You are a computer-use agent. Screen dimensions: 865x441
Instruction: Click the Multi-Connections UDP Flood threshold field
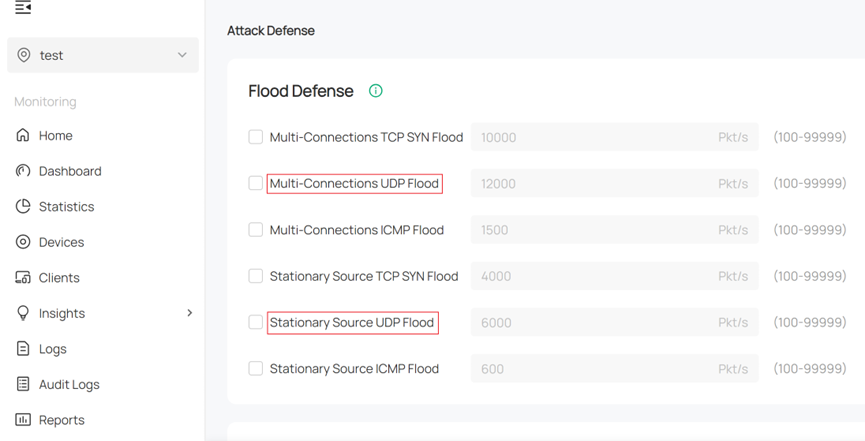(x=615, y=183)
